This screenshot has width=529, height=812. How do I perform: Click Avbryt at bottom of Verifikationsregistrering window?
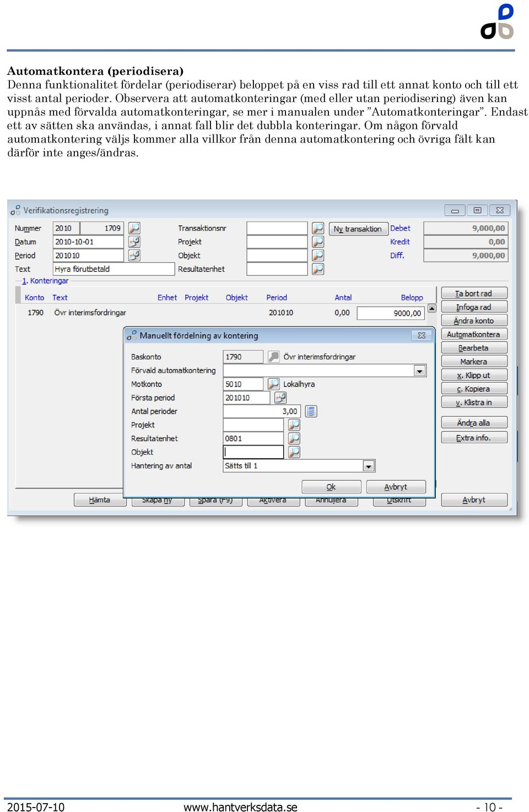pyautogui.click(x=474, y=500)
